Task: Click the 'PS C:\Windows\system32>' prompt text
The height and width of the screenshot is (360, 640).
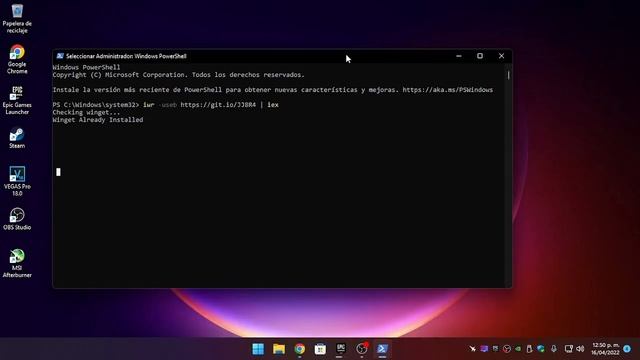Action: 96,105
